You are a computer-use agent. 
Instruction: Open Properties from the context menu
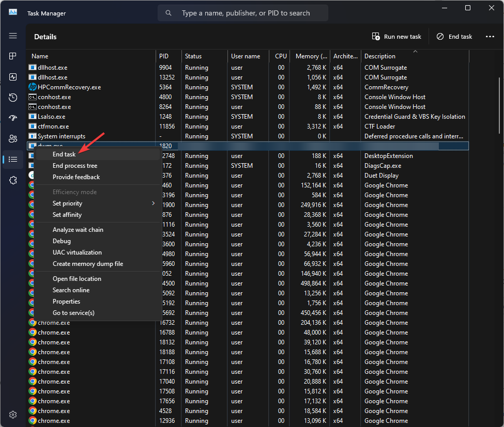97,301
